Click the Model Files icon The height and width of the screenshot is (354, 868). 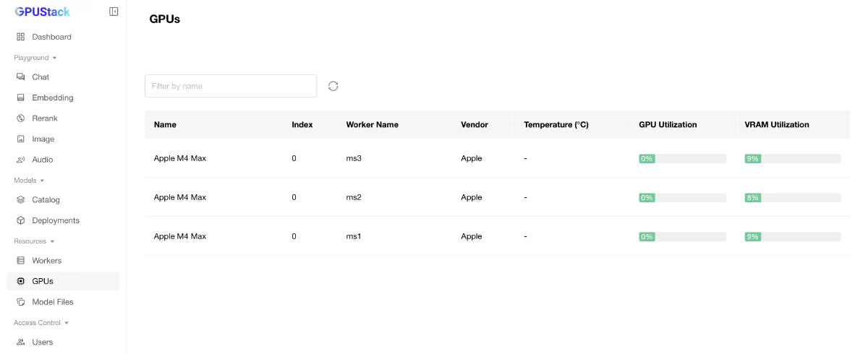pos(21,302)
